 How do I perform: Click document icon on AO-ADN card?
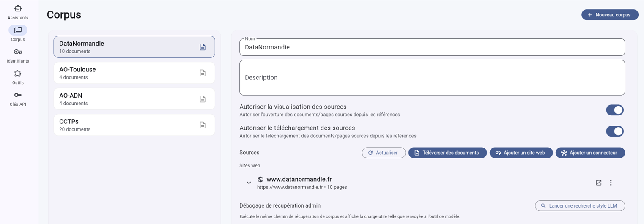click(x=203, y=99)
